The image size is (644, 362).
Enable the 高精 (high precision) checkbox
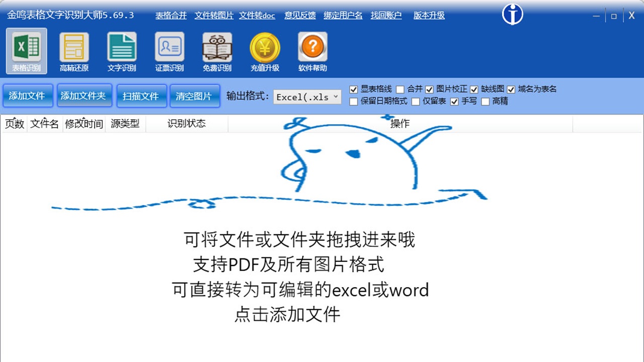coord(485,101)
